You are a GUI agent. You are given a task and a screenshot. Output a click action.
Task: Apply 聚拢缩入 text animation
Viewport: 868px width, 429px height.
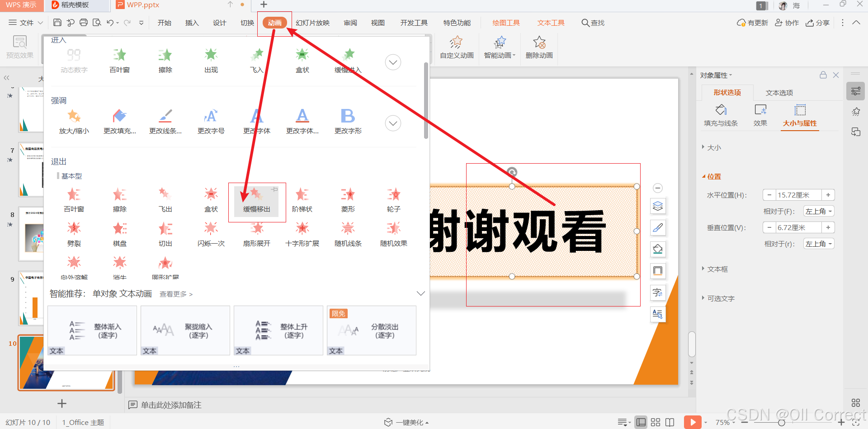[185, 330]
